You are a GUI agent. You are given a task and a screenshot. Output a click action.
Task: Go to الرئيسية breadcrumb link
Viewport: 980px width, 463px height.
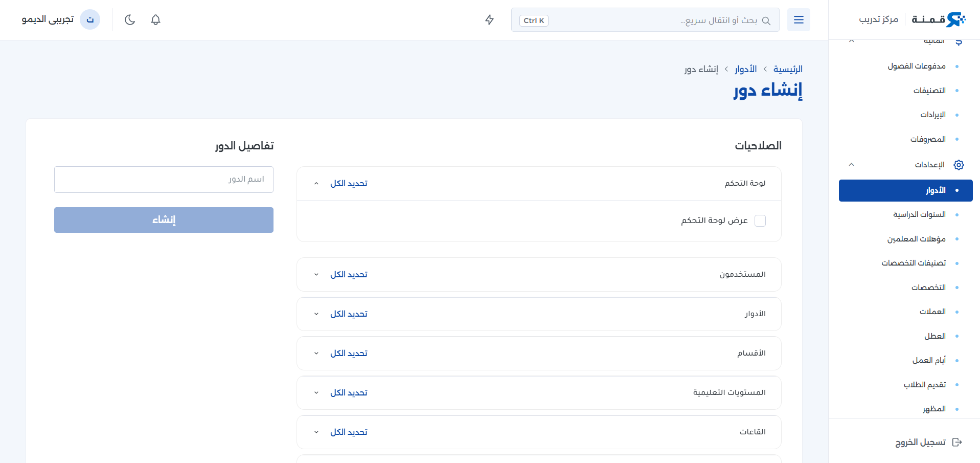(788, 69)
